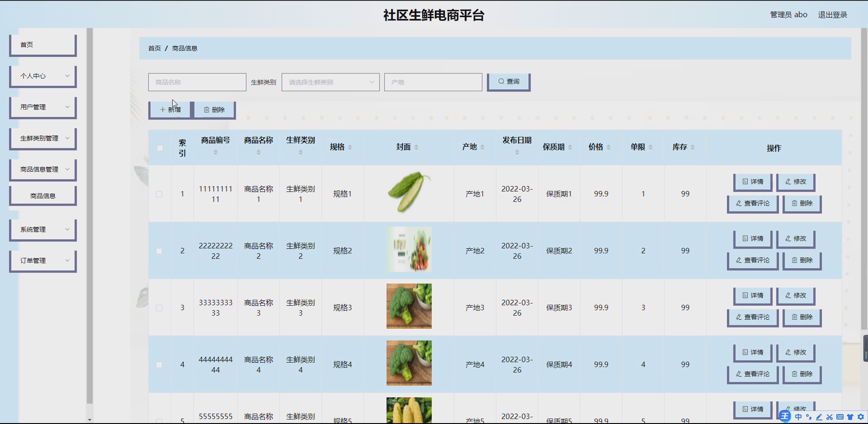
Task: Sort table by 发布日期 column arrows
Action: pyautogui.click(x=517, y=153)
